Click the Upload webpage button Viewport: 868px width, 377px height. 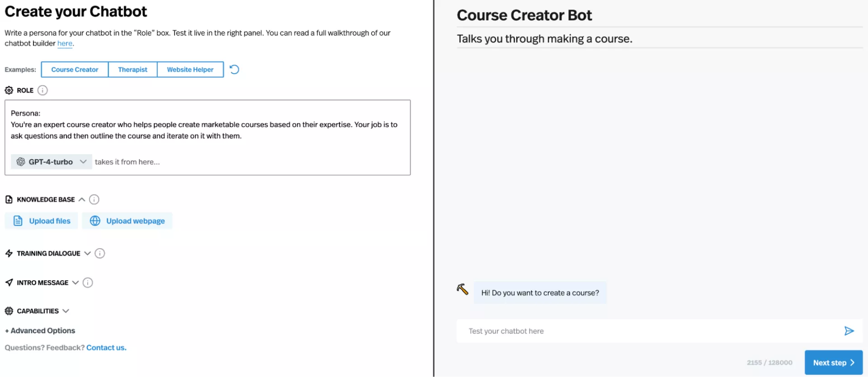127,221
